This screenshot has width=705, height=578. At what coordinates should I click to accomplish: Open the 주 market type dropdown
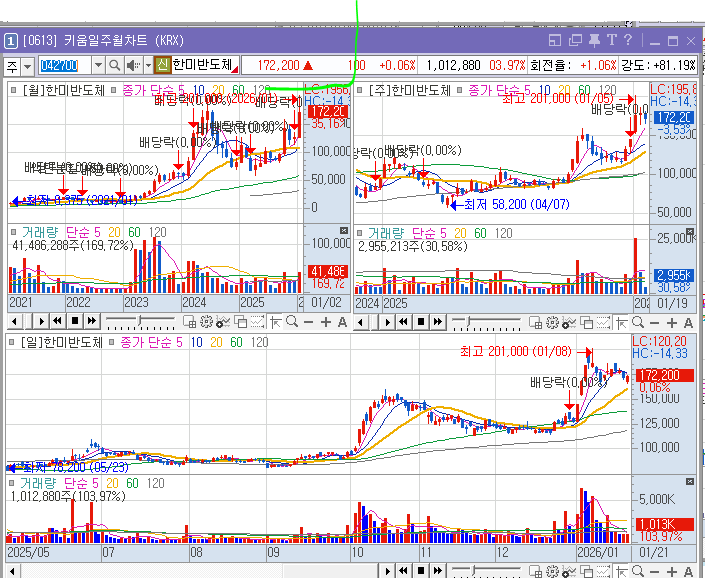(28, 67)
